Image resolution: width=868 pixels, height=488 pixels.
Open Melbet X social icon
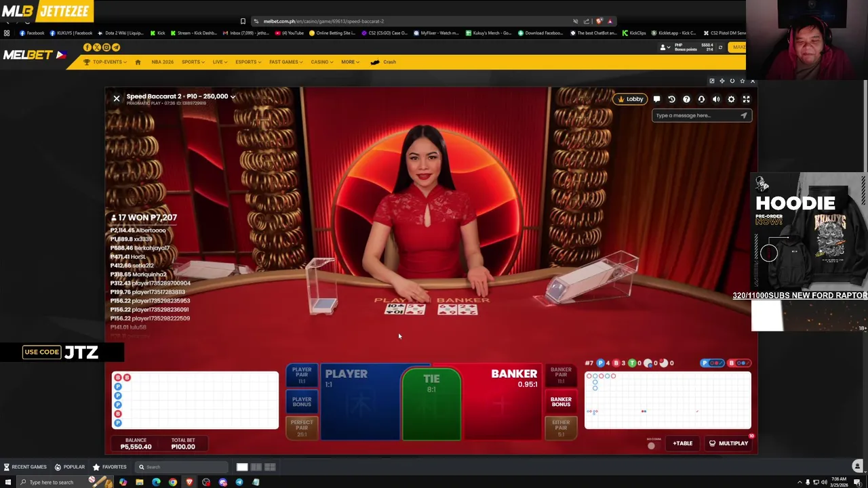pyautogui.click(x=97, y=47)
